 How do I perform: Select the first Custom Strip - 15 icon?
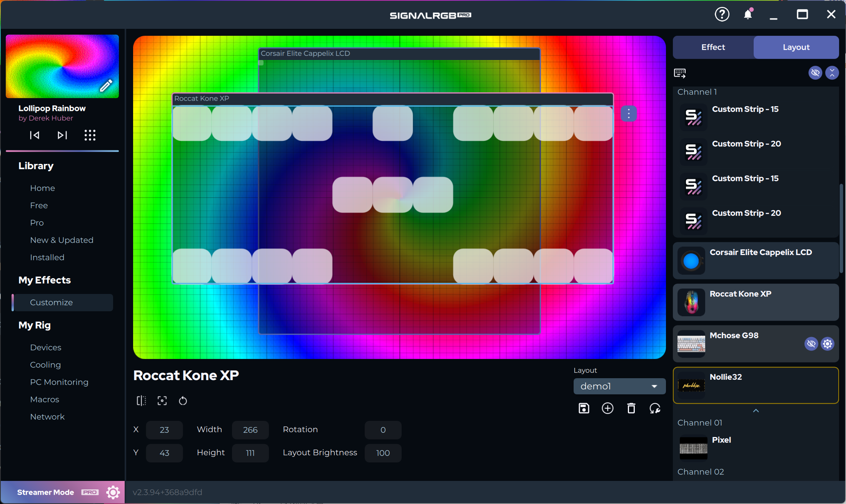pyautogui.click(x=693, y=117)
